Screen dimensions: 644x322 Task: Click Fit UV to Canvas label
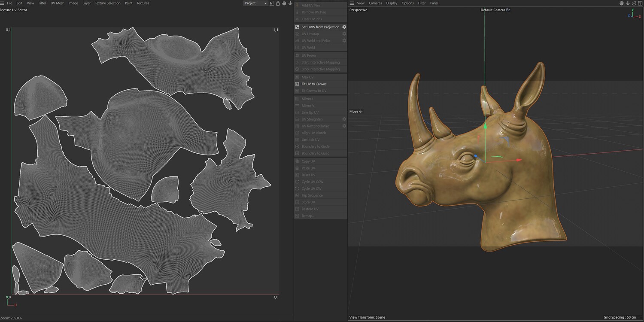[x=314, y=84]
